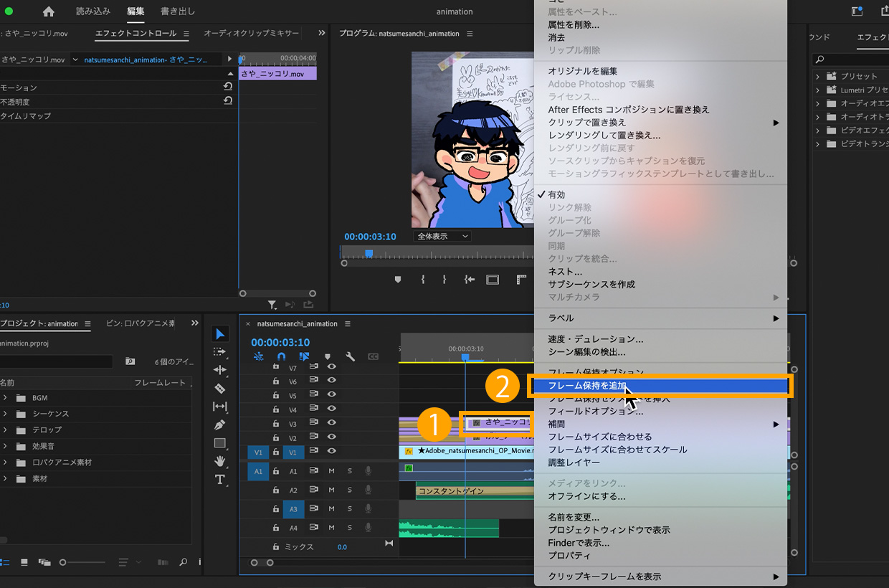This screenshot has width=889, height=588.
Task: Reset the Opacity effect
Action: 228,101
